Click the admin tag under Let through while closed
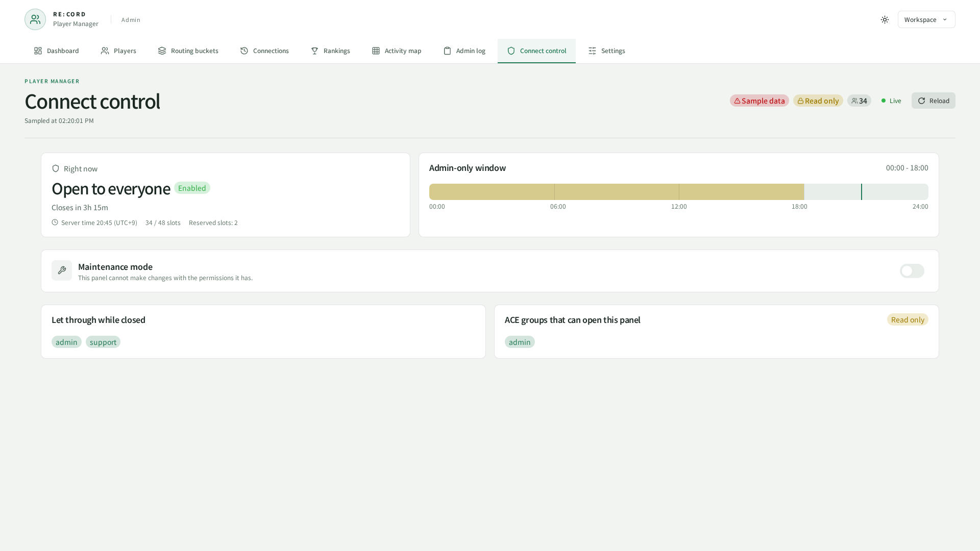Viewport: 980px width, 551px height. 66,342
